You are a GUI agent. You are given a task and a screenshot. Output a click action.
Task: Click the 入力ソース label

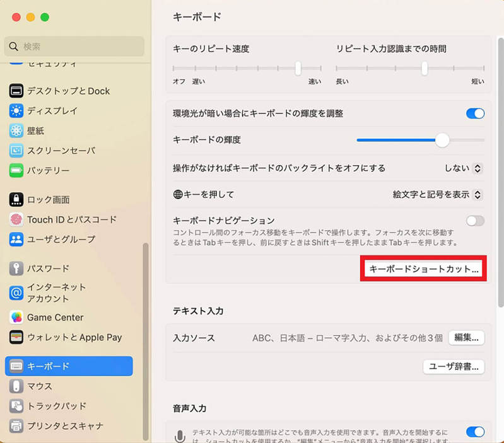click(x=194, y=338)
